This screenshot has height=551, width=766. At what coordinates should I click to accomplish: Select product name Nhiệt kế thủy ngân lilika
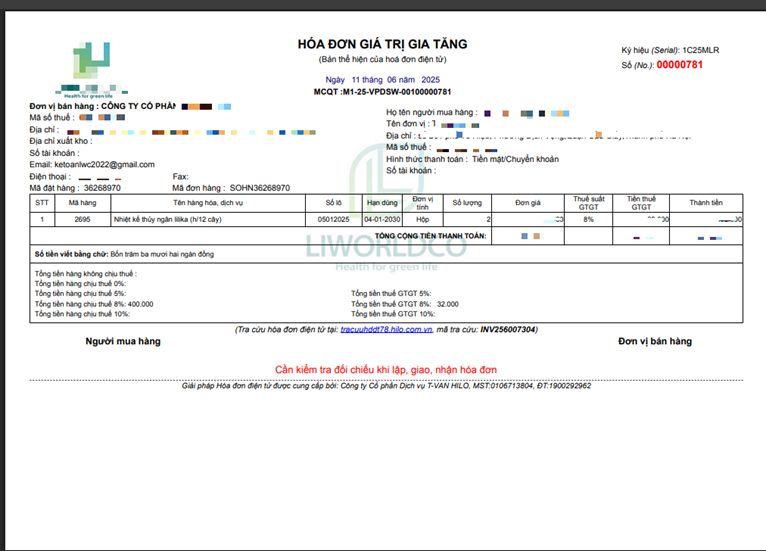tap(151, 219)
